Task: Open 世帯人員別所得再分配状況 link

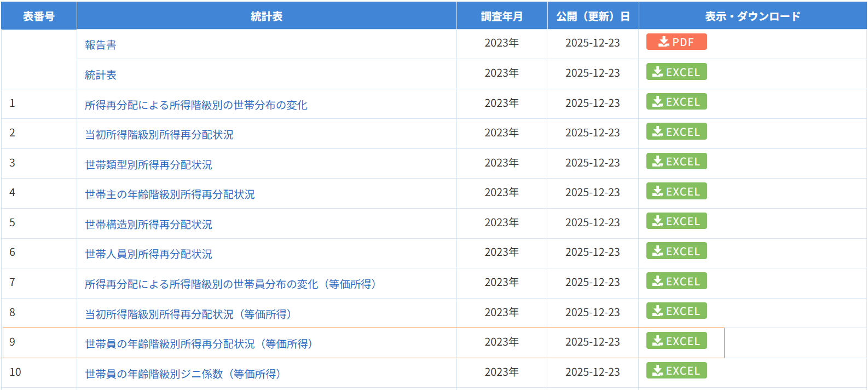Action: tap(148, 254)
